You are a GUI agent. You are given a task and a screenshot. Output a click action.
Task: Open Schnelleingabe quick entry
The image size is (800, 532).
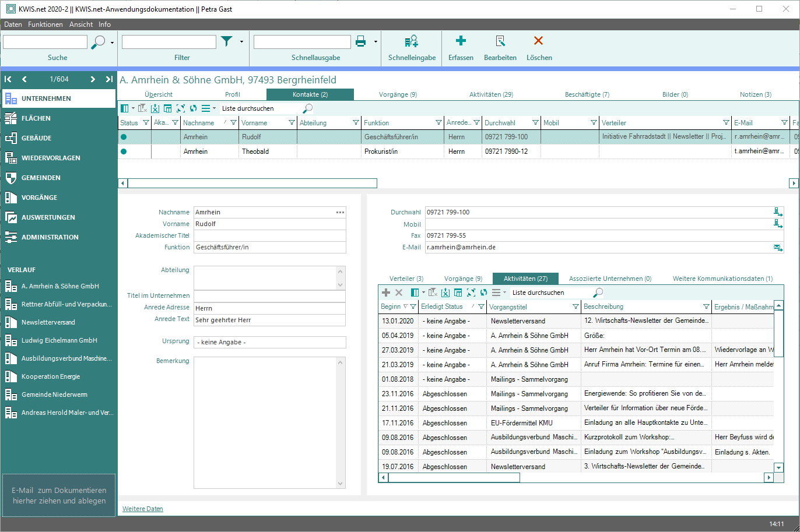412,48
